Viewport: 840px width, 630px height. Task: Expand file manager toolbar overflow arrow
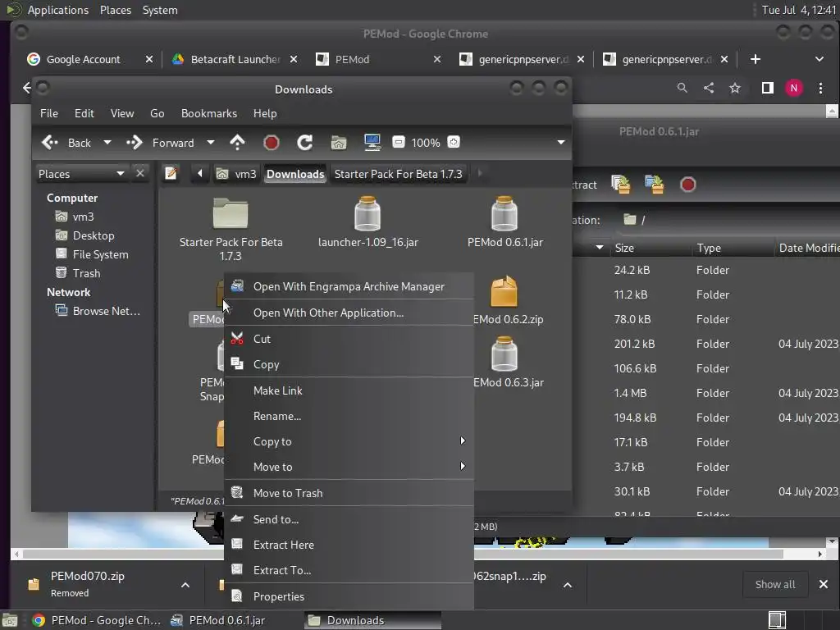pos(561,143)
